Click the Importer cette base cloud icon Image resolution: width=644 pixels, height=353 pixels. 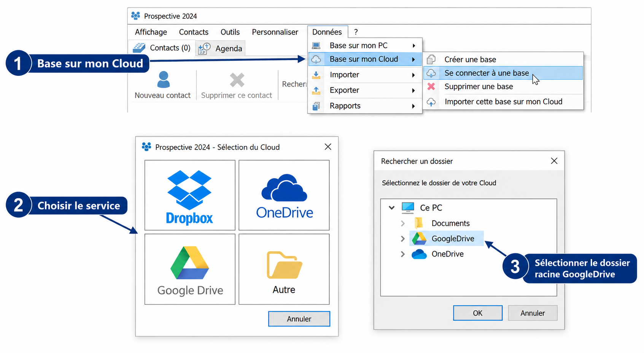(431, 102)
